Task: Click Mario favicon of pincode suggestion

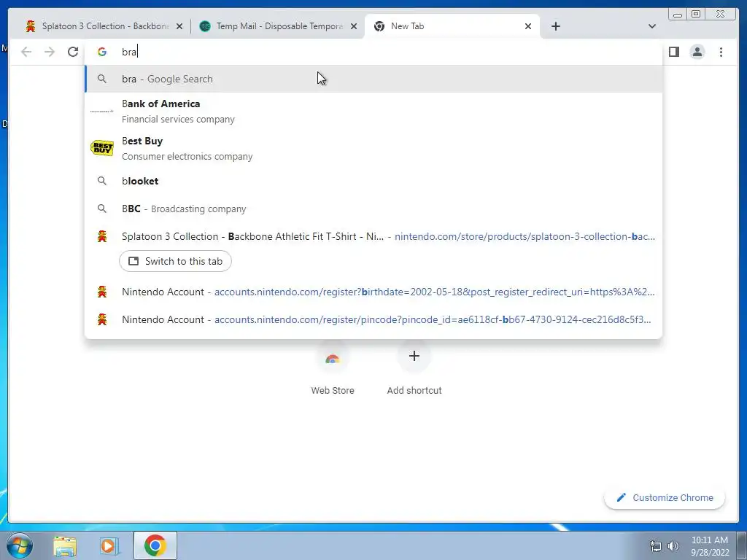Action: tap(102, 319)
